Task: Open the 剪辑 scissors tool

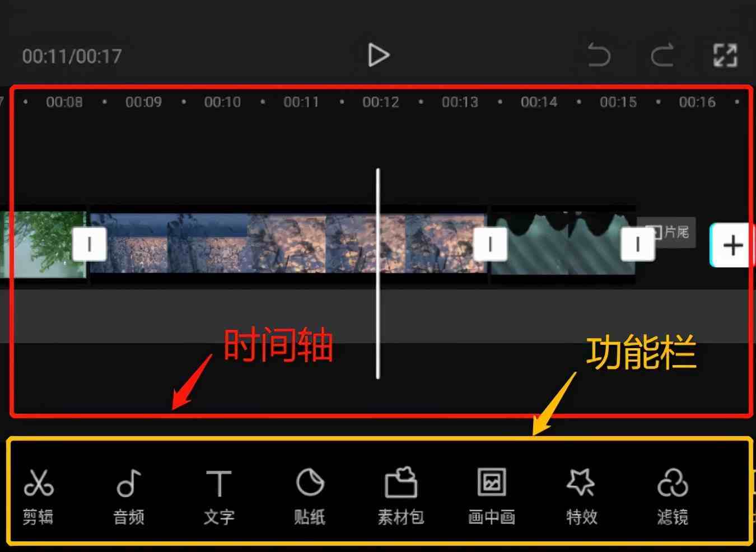Action: pos(38,497)
